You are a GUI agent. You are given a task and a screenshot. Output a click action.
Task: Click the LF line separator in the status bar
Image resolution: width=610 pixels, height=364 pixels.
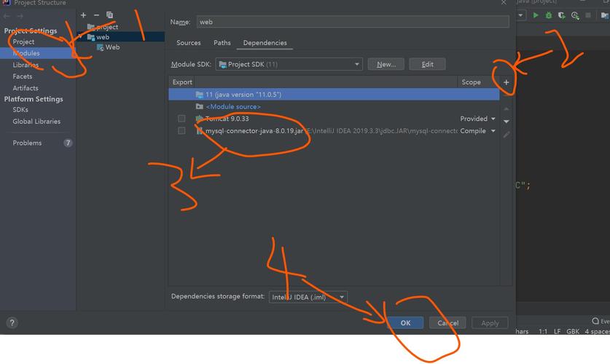click(557, 331)
